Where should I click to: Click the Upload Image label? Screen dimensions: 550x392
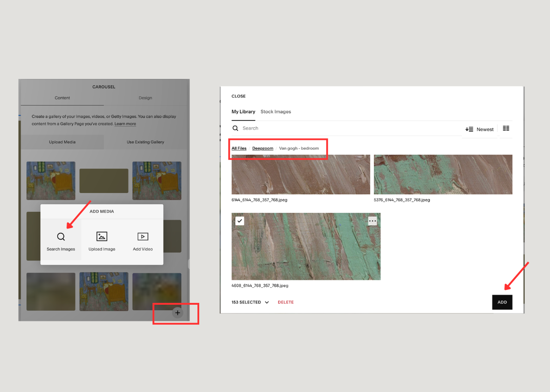coord(102,249)
